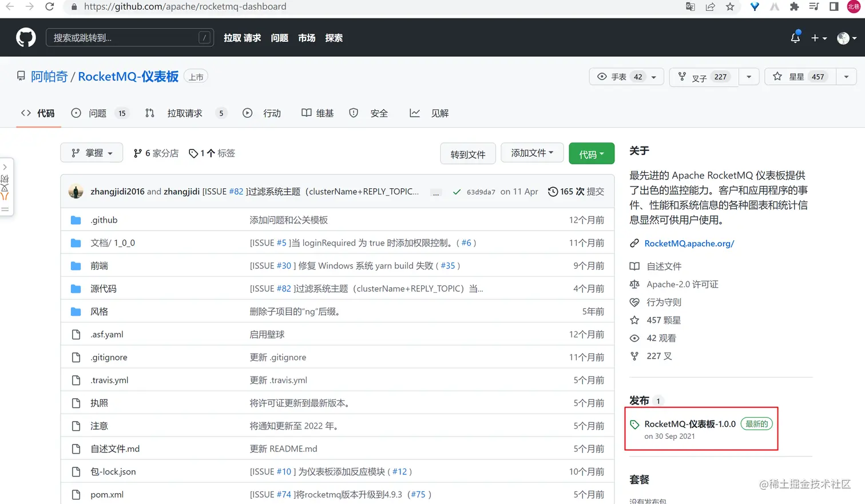The height and width of the screenshot is (504, 865).
Task: Click the 叉子 fork button
Action: pos(704,77)
